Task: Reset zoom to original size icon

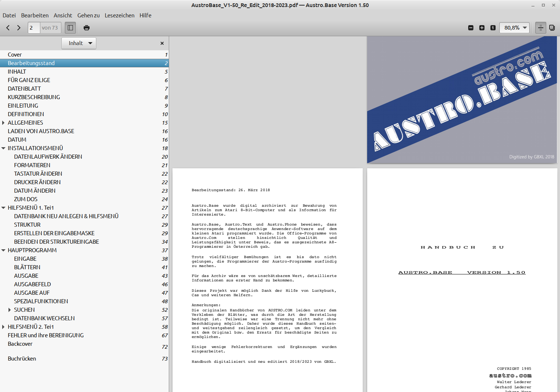Action: click(493, 28)
